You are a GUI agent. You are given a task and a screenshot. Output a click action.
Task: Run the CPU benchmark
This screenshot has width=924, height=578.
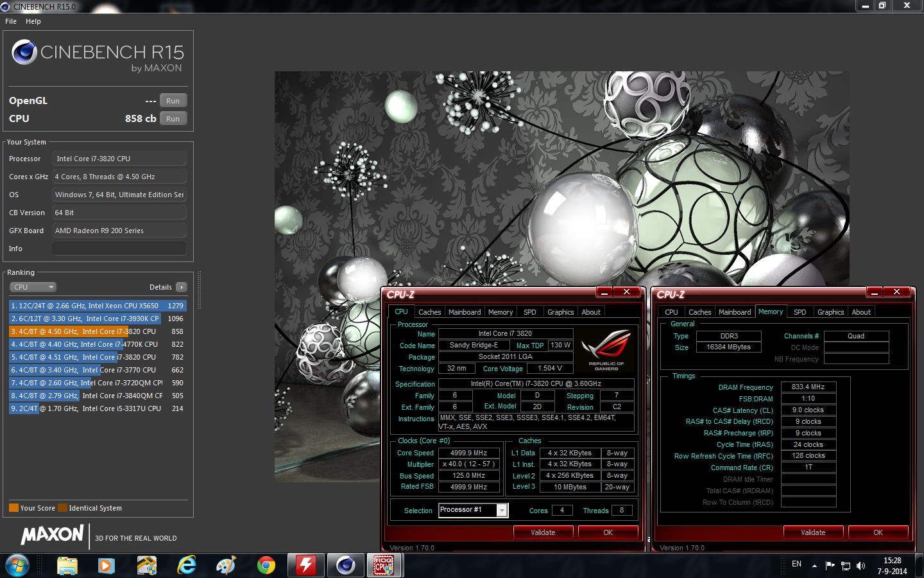point(173,119)
